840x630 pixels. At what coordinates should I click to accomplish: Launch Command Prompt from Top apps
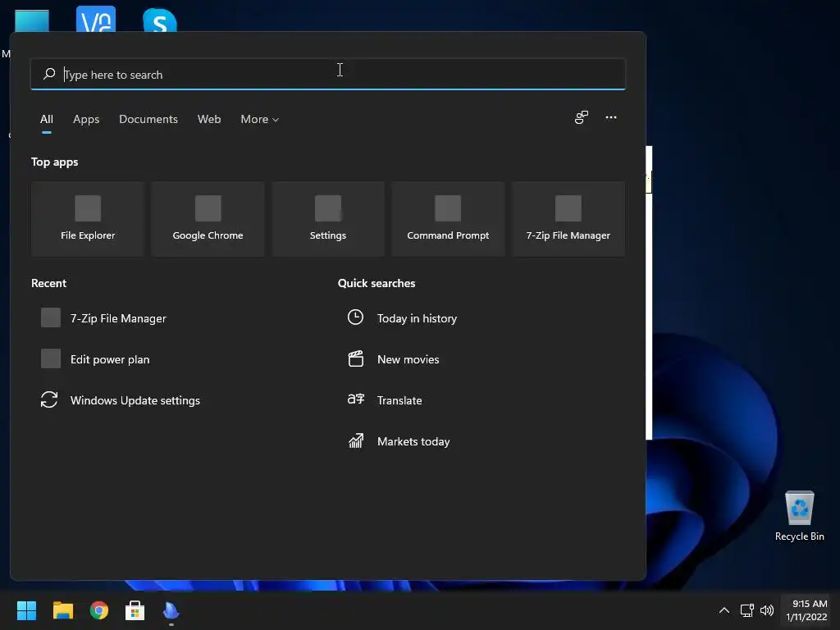tap(448, 219)
